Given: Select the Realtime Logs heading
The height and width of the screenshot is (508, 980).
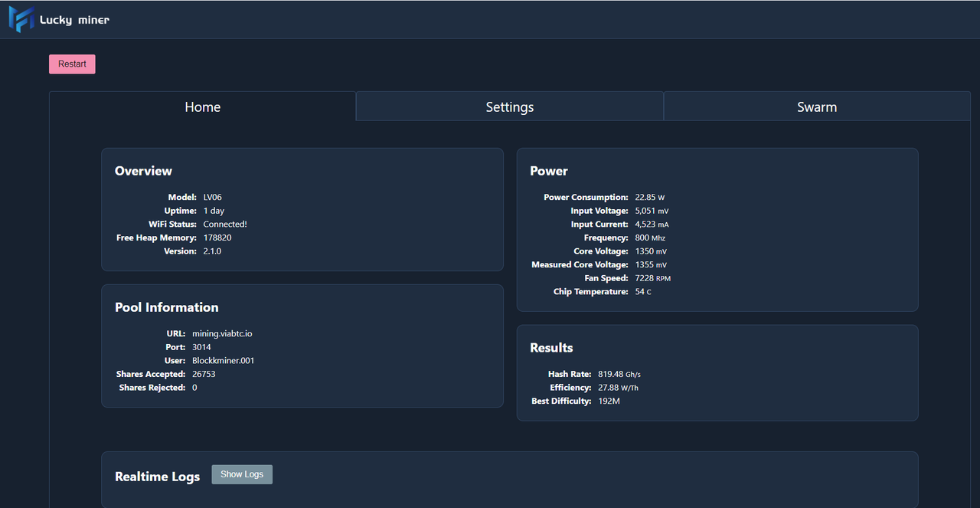Looking at the screenshot, I should [157, 477].
